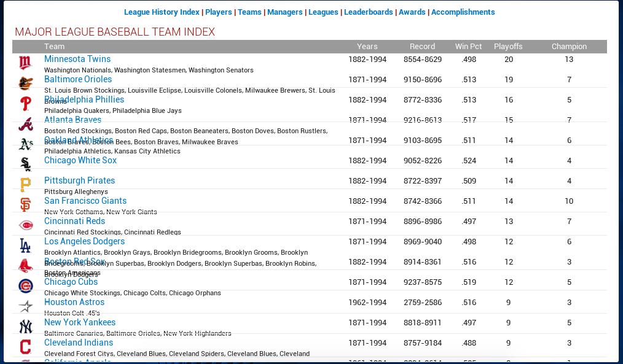Click the Philadelphia Phillies logo icon
The height and width of the screenshot is (364, 623).
25,103
